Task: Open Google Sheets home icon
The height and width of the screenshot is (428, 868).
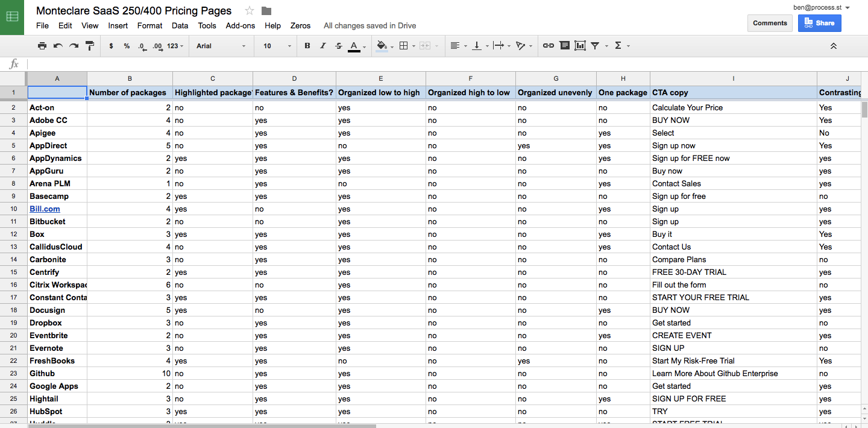Action: click(x=12, y=17)
